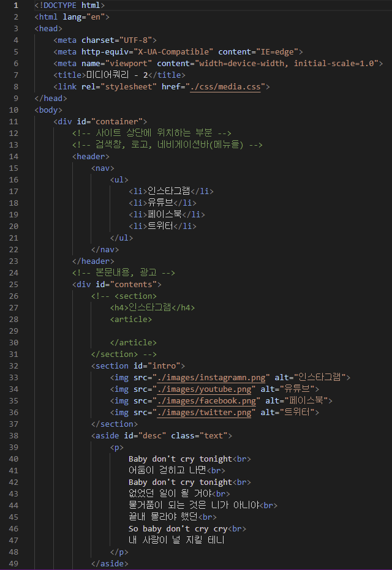Screen dimensions: 392x570
Task: Click the lyric 물거품이 되는 것은 니가 아니야
Action: 194,506
